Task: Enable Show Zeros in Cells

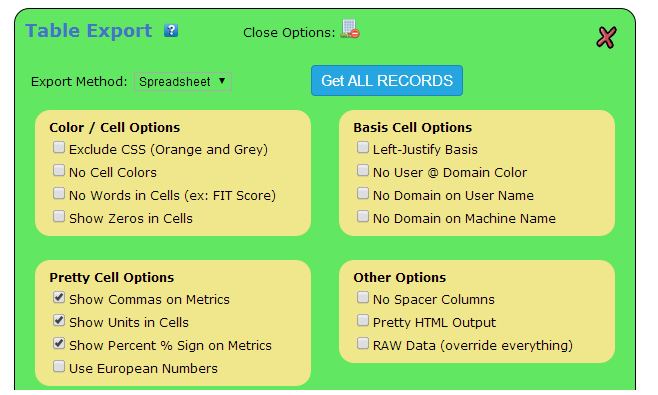Action: (59, 217)
